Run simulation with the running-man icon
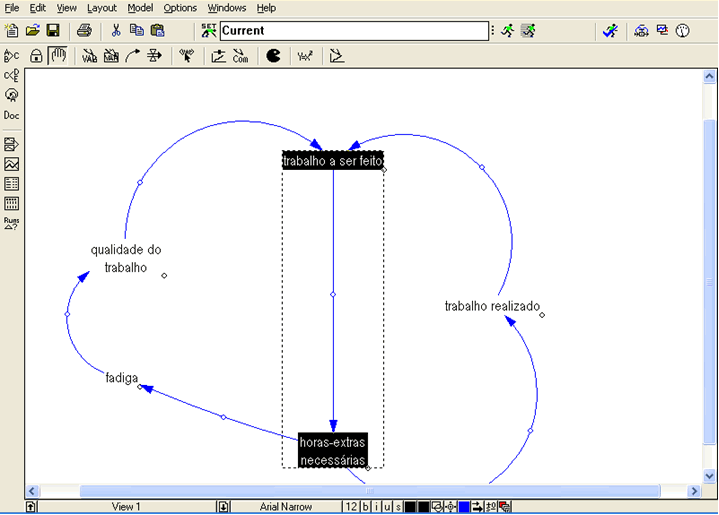Viewport: 719px width, 515px height. coord(508,31)
